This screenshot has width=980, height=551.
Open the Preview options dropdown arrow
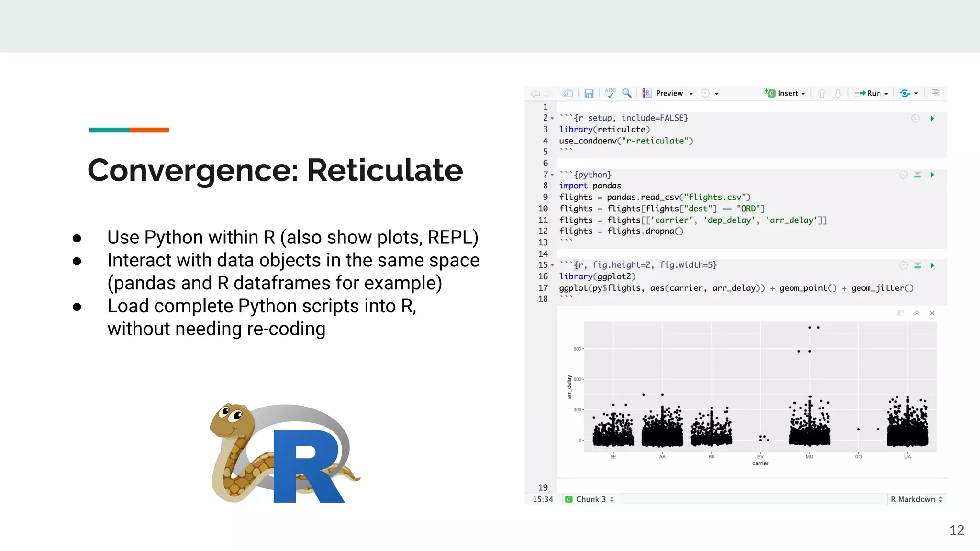pyautogui.click(x=691, y=94)
